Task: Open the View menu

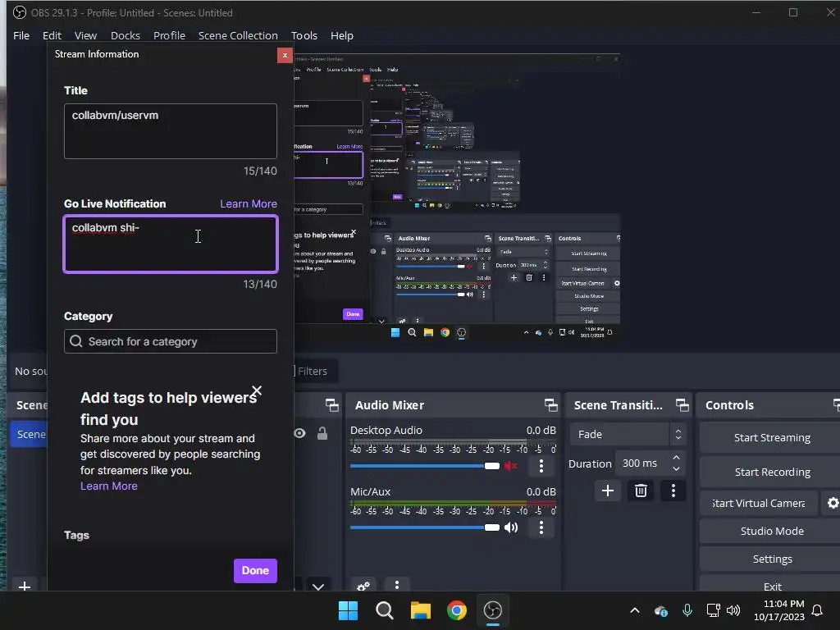Action: pyautogui.click(x=85, y=35)
